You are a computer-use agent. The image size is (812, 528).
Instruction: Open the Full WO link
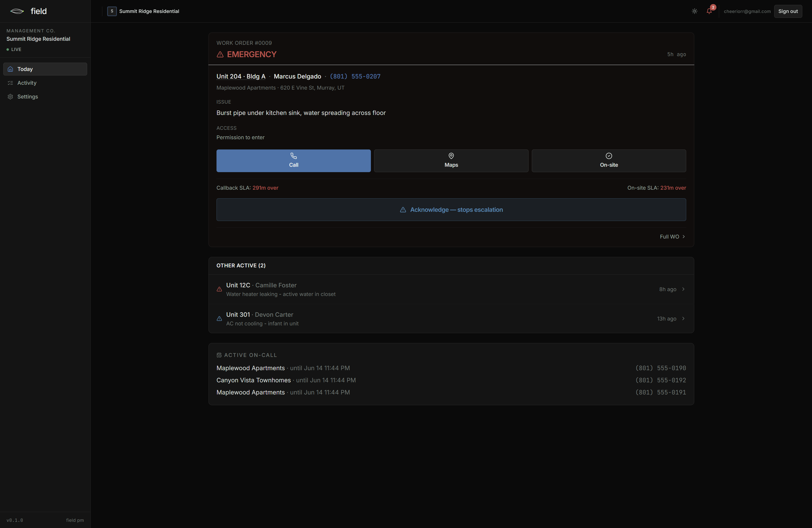[x=672, y=237]
